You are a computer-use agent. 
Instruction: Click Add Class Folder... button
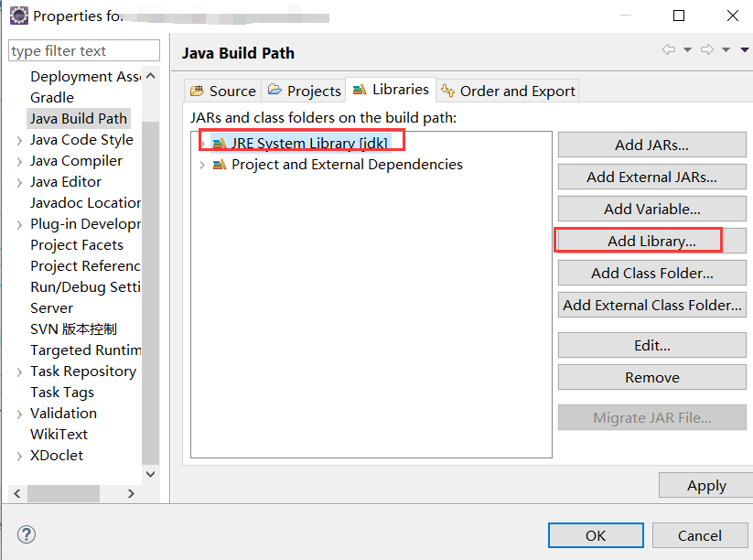pyautogui.click(x=651, y=273)
